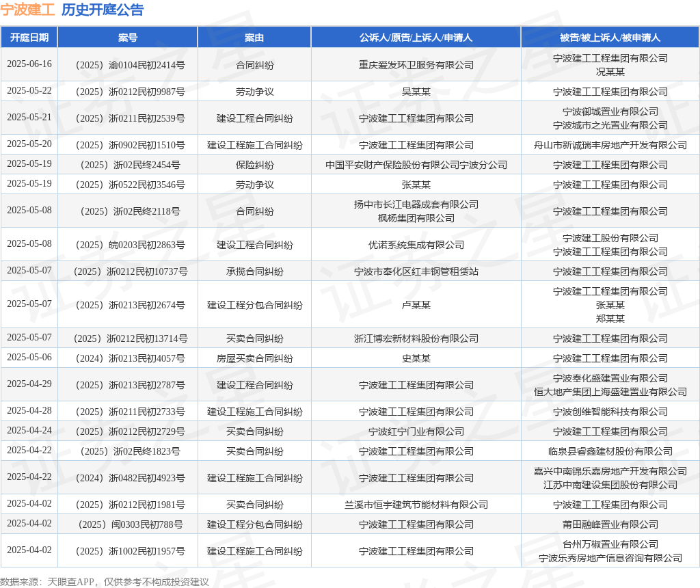Select case number (2025)浙0212民初1981号
700x588 pixels.
[130, 505]
